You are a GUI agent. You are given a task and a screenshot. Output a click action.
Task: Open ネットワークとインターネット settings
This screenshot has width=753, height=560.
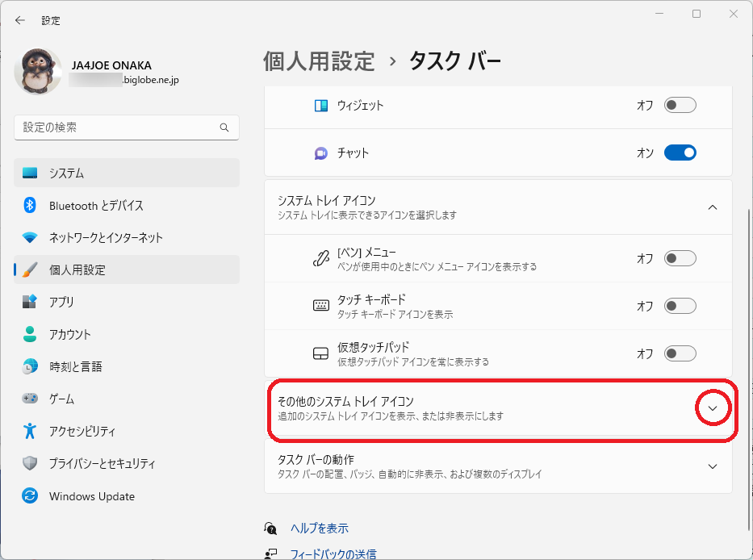coord(127,238)
